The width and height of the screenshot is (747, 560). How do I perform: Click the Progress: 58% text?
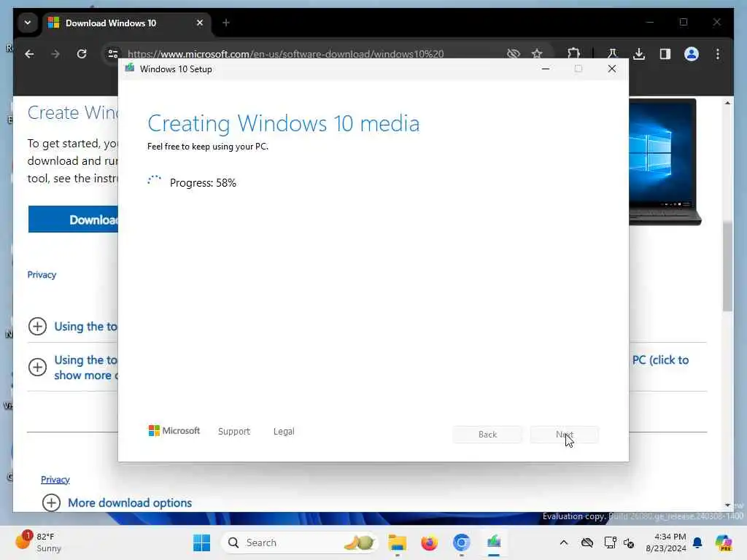203,183
